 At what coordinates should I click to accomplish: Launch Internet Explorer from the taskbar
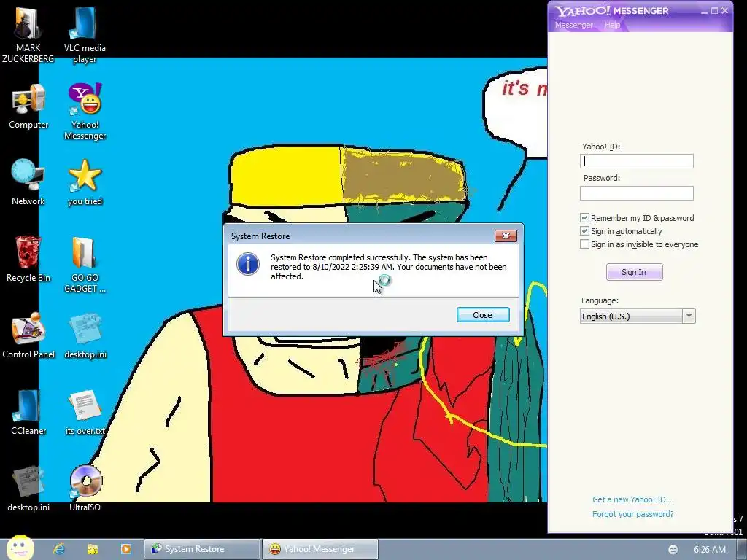(x=59, y=549)
